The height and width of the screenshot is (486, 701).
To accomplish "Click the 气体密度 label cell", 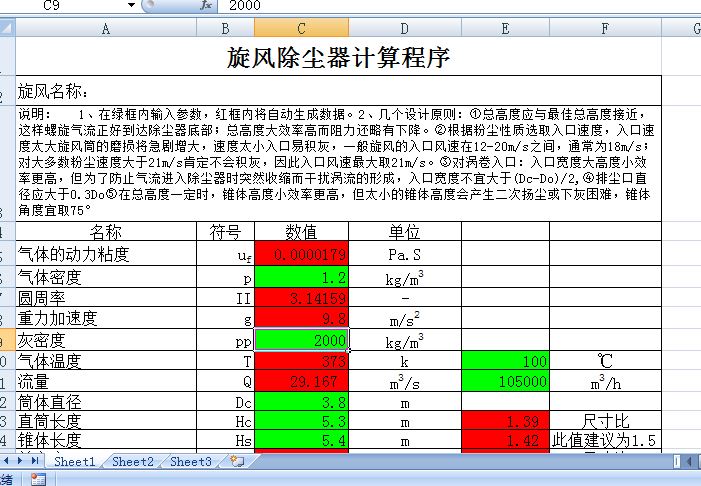I will click(106, 277).
